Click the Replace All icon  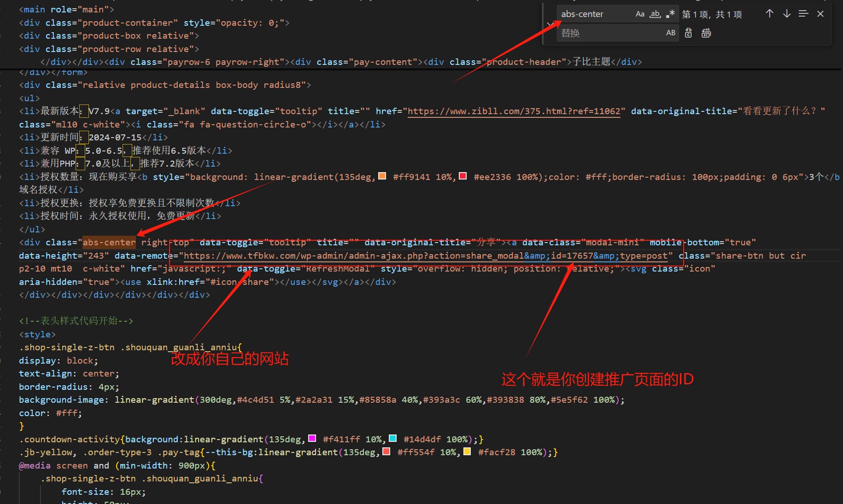click(x=706, y=33)
